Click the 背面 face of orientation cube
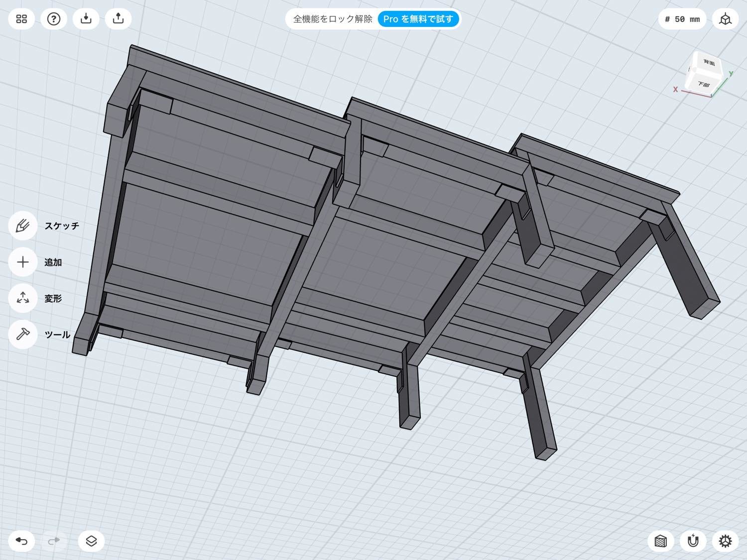This screenshot has height=560, width=747. click(708, 63)
